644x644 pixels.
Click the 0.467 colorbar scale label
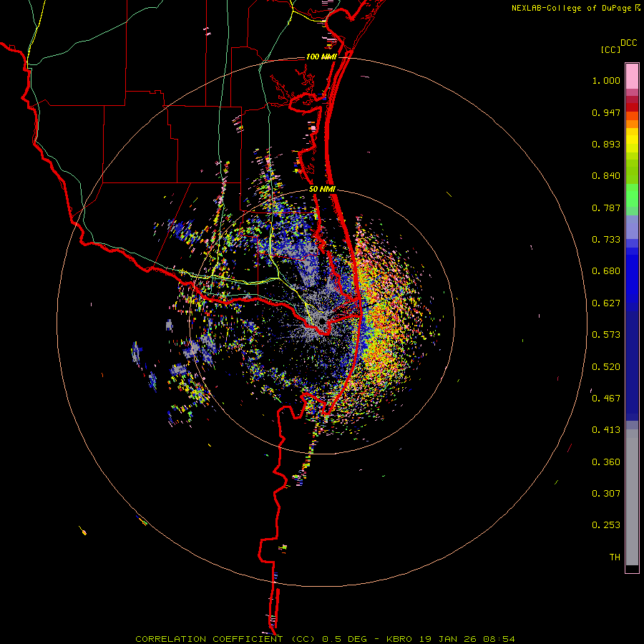(606, 399)
